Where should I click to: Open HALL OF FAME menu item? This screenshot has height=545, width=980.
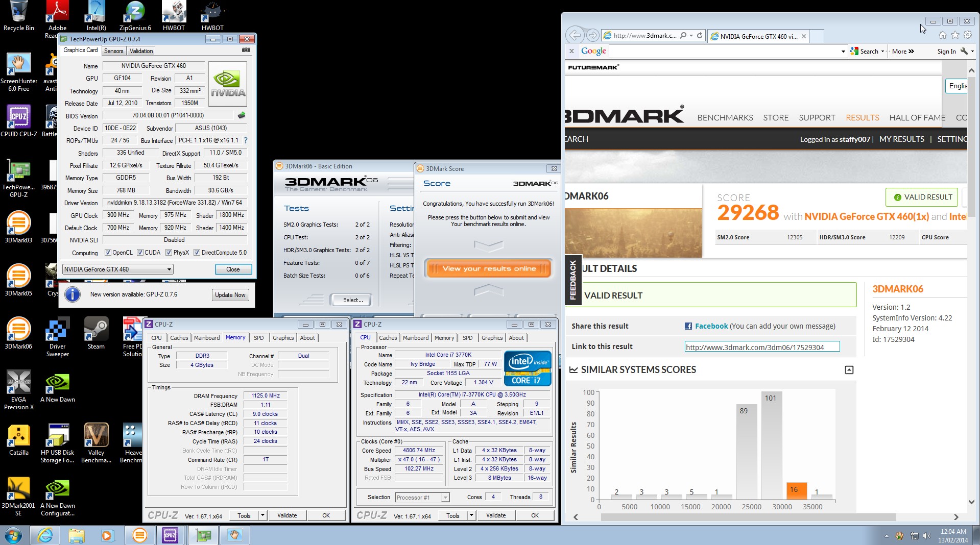tap(917, 117)
